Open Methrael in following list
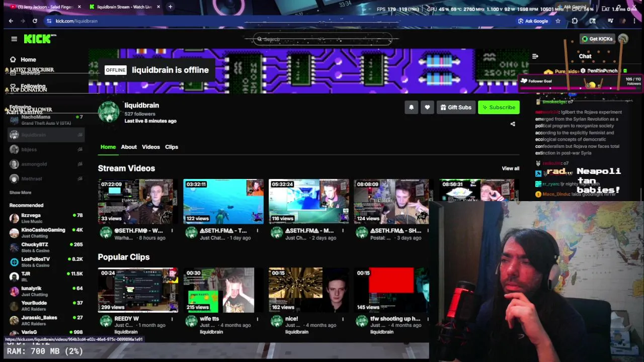 tap(46, 178)
